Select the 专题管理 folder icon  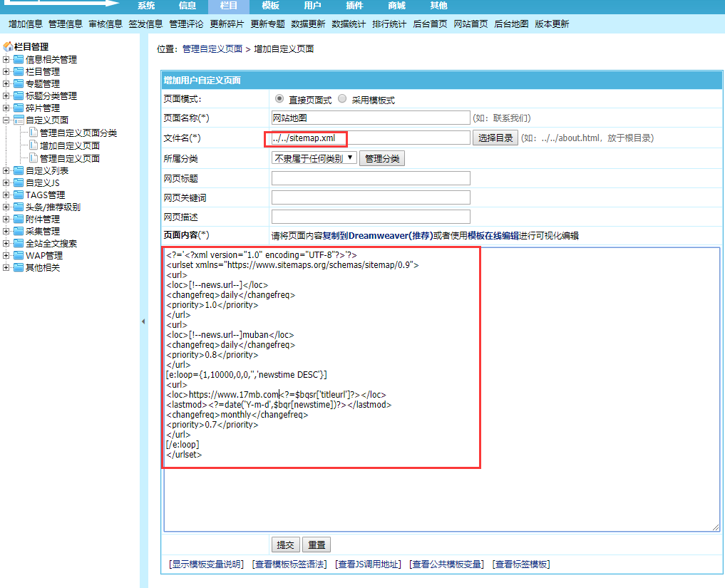[18, 85]
